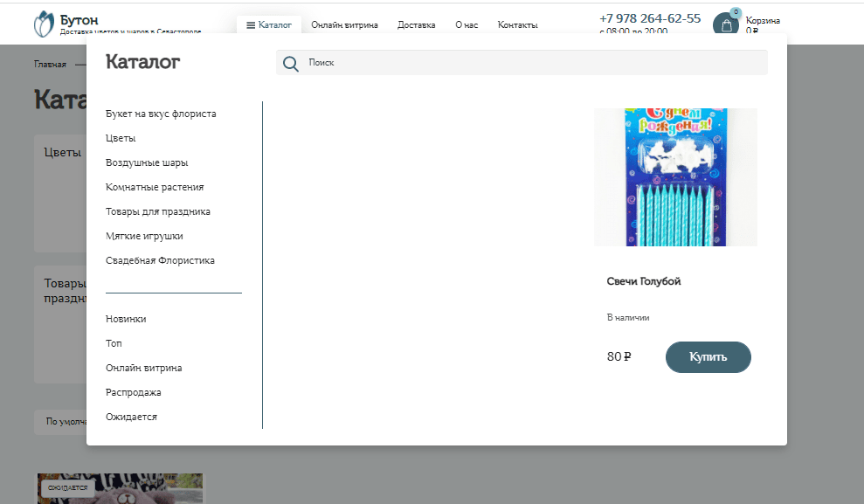Choose Воздушные шары category

(x=147, y=162)
